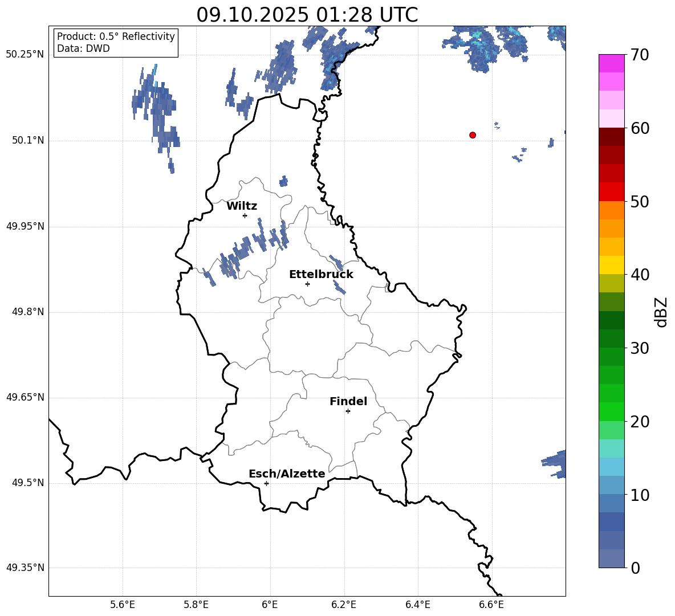Click the 49.95°N latitude label
Image resolution: width=675 pixels, height=616 pixels.
click(x=25, y=226)
